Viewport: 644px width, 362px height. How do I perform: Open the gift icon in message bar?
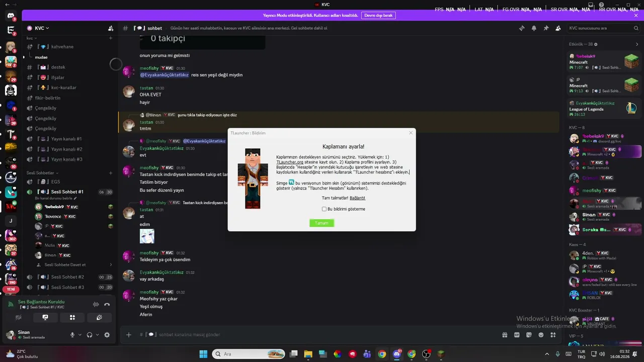(505, 335)
